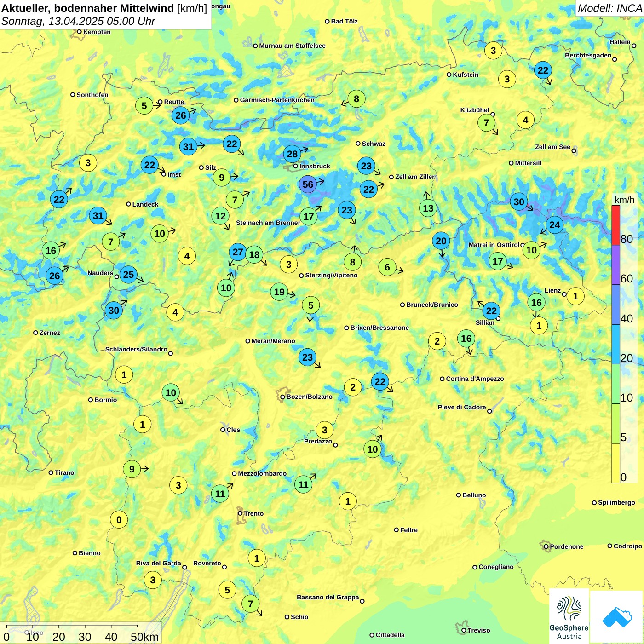The height and width of the screenshot is (644, 644).
Task: Select the 0 wind marker north of Bienno
Action: [x=119, y=520]
